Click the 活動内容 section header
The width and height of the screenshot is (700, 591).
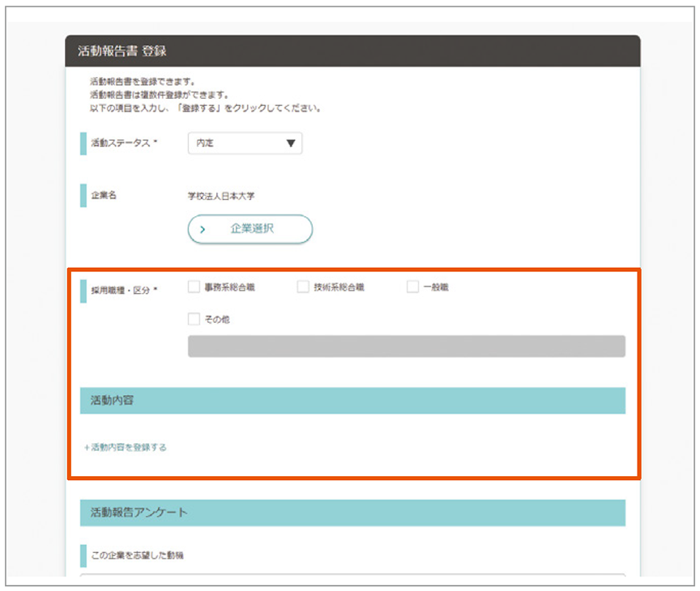352,401
